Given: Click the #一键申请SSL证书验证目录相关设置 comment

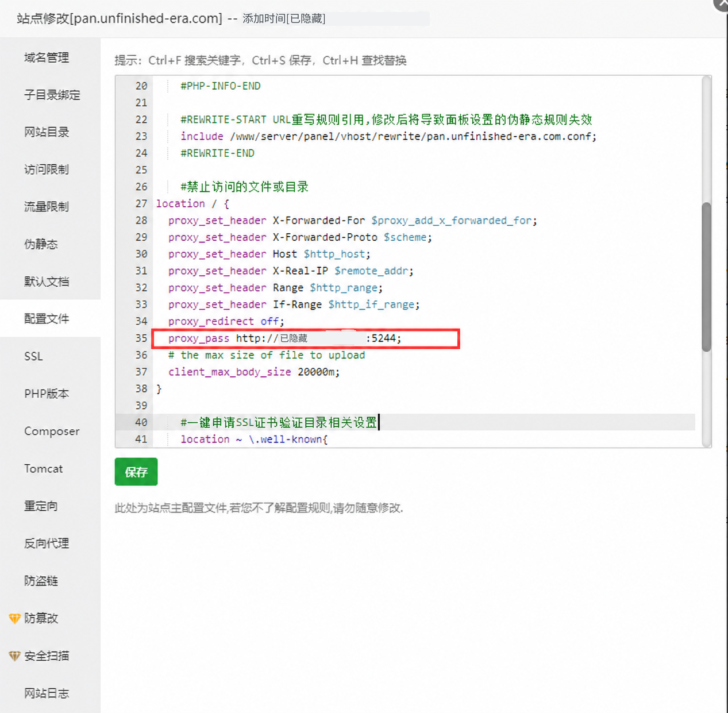Looking at the screenshot, I should pos(279,422).
